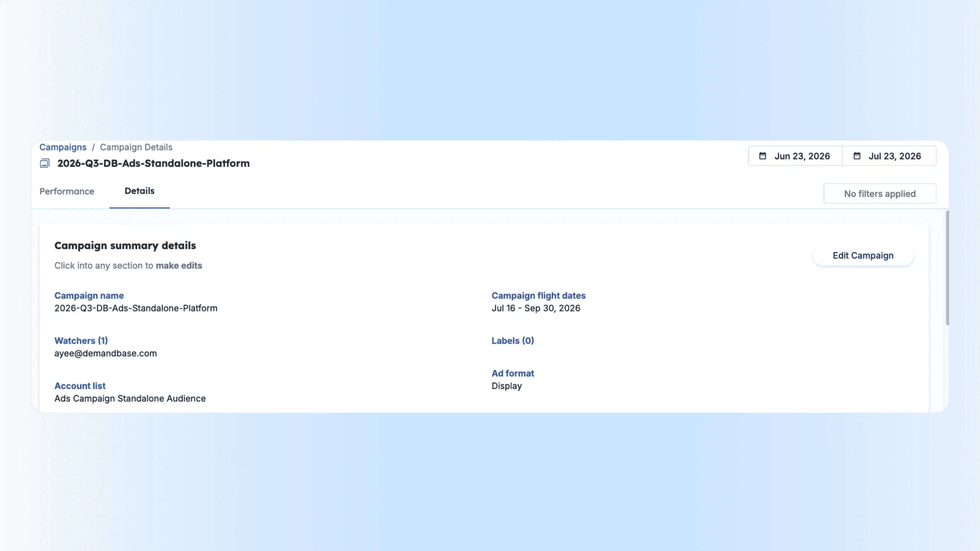Go back via Campaigns breadcrumb link

click(63, 147)
